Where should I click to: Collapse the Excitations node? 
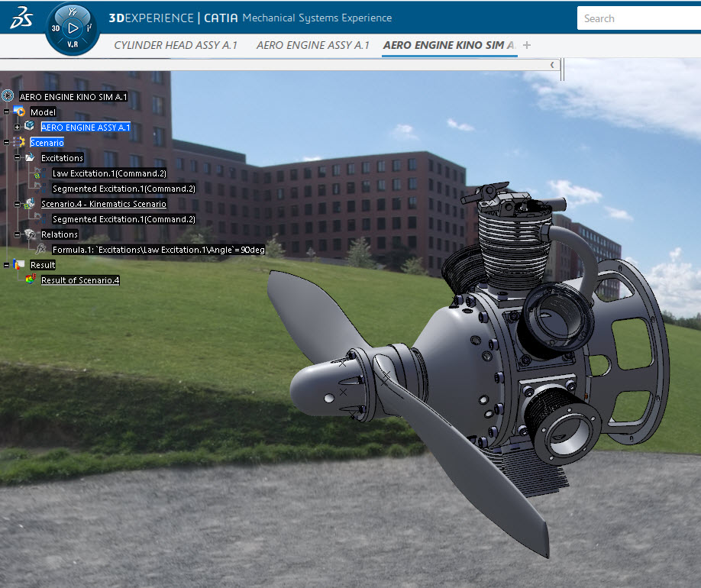(17, 157)
